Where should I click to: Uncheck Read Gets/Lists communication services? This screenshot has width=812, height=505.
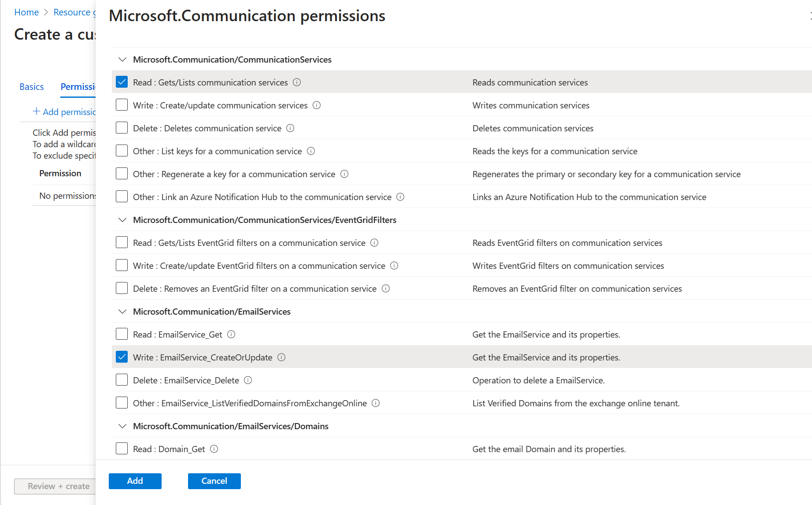pyautogui.click(x=122, y=82)
